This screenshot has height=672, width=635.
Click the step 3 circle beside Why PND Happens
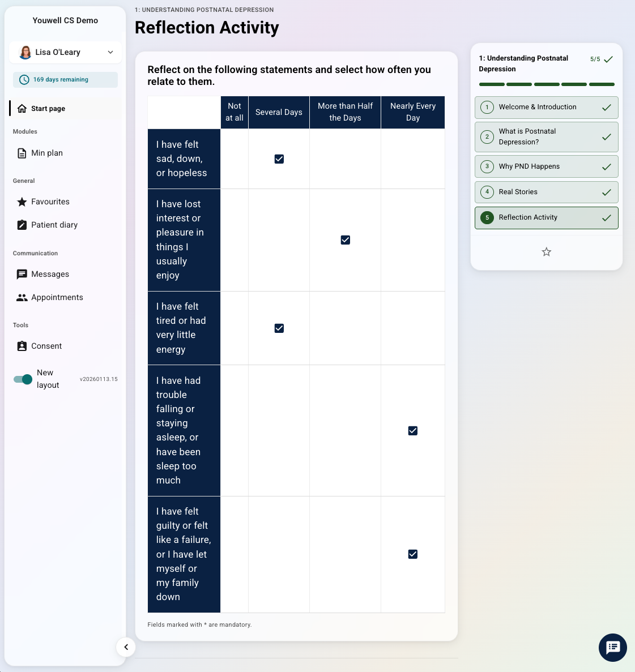point(487,166)
